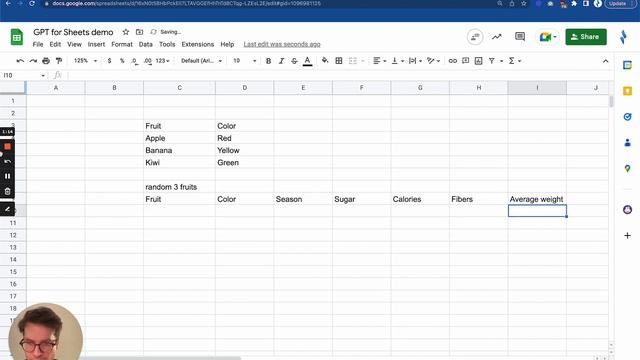Toggle strikethrough formatting

[x=294, y=61]
